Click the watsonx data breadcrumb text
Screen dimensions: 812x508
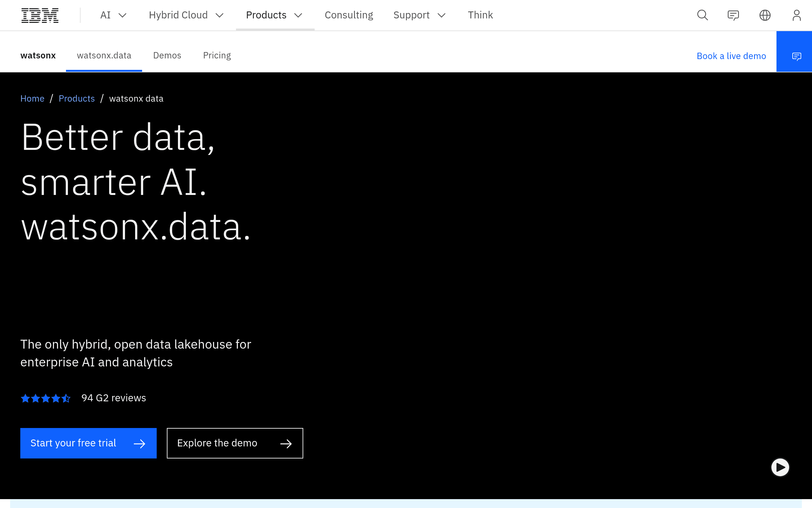coord(136,98)
